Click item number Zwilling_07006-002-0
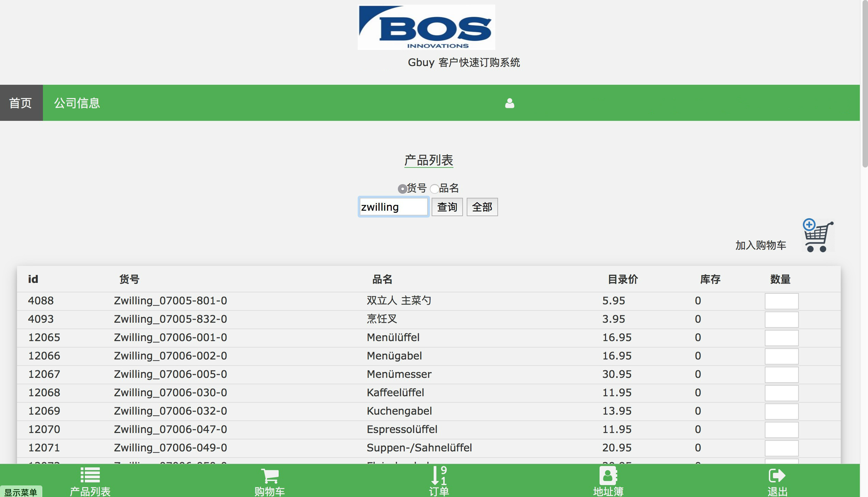The image size is (868, 497). point(170,356)
